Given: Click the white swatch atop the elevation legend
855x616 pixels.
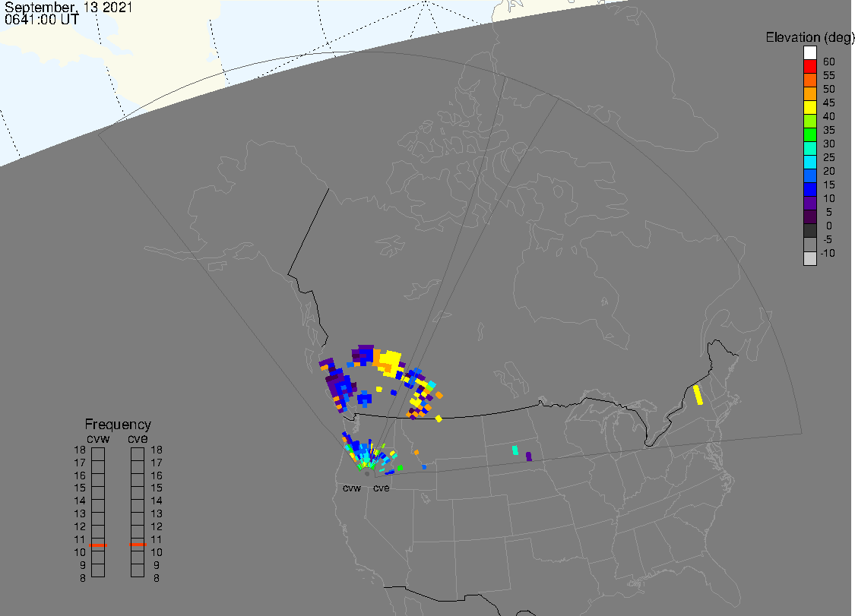Looking at the screenshot, I should (x=809, y=53).
